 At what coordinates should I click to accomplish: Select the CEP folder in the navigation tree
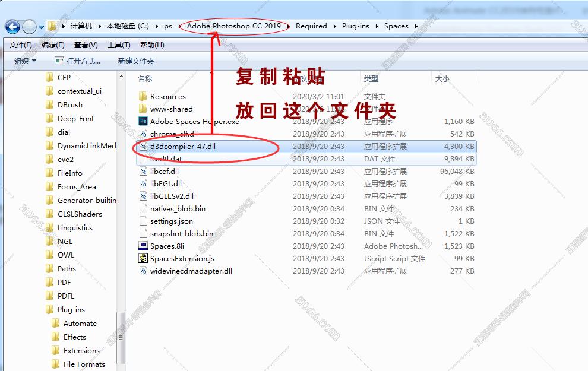tap(58, 77)
